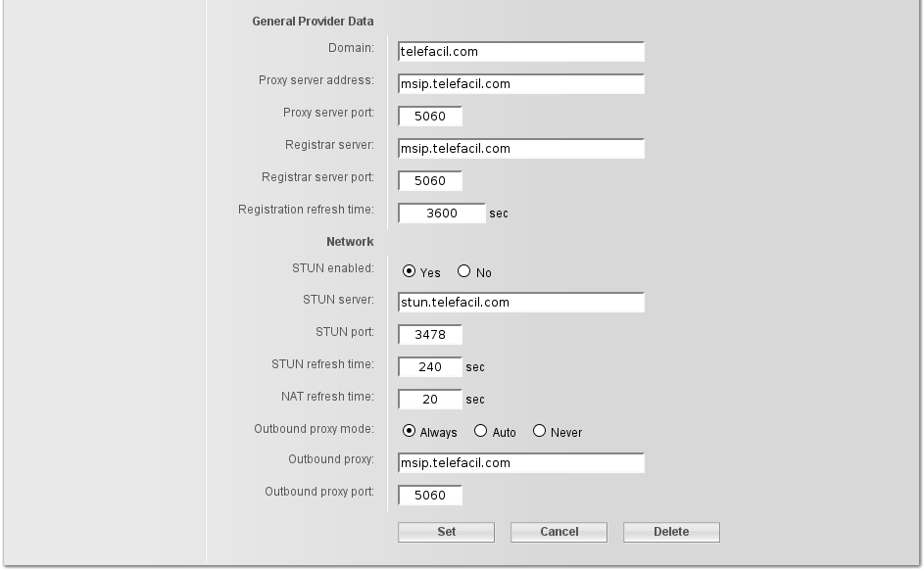Click the Set button
Screen dimensions: 924x571
(446, 532)
